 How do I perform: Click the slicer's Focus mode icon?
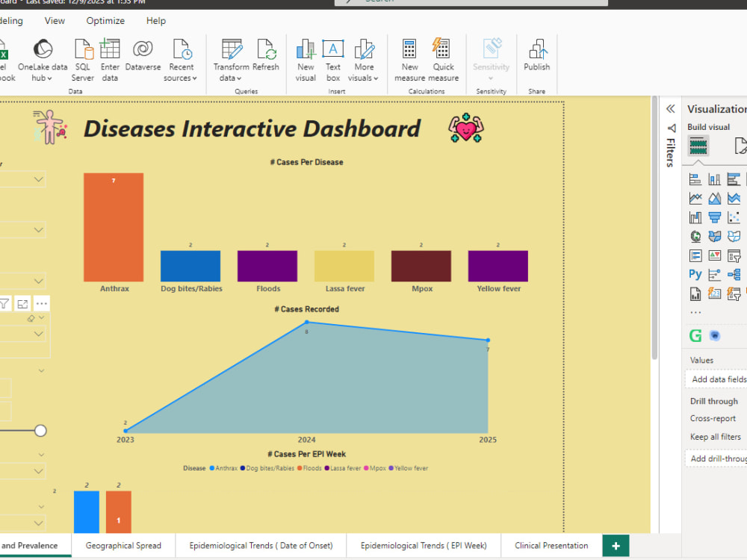[x=22, y=304]
